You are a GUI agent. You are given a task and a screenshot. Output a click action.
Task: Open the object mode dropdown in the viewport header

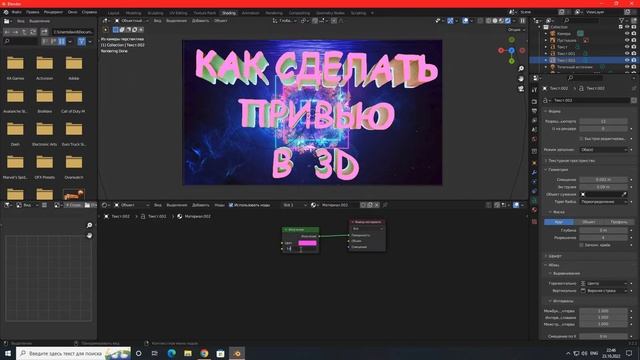131,20
